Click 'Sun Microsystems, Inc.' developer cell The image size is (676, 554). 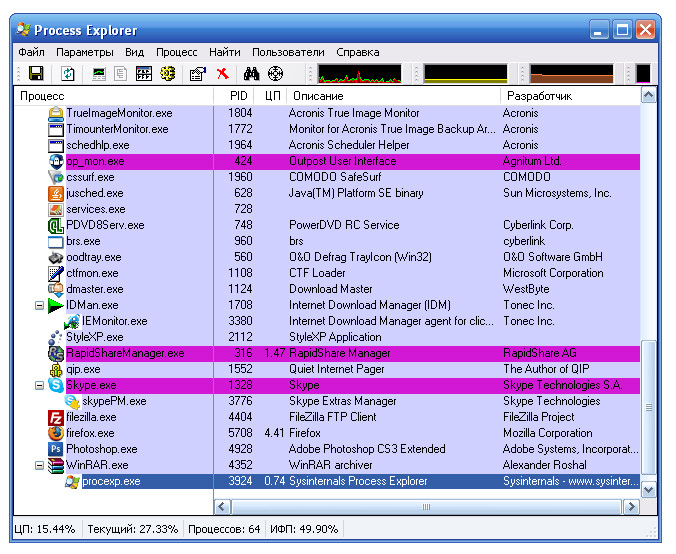click(557, 193)
